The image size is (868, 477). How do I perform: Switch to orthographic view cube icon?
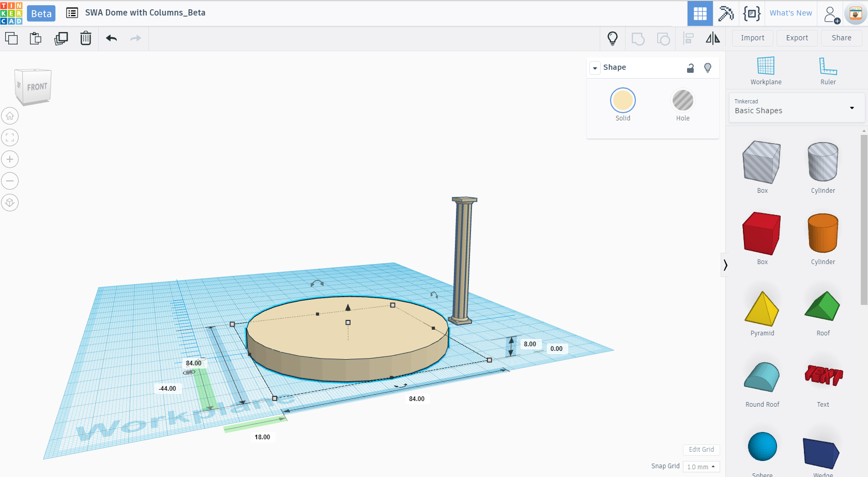click(10, 203)
